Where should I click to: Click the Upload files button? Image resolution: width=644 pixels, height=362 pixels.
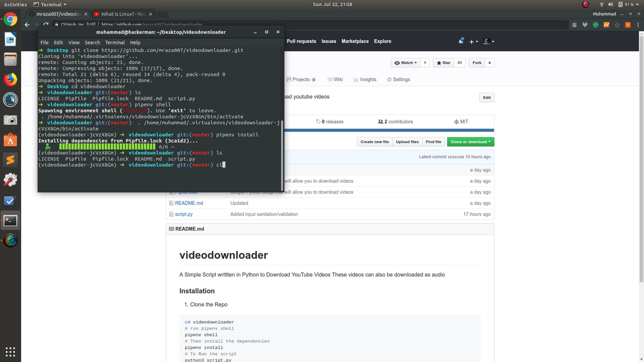tap(407, 142)
